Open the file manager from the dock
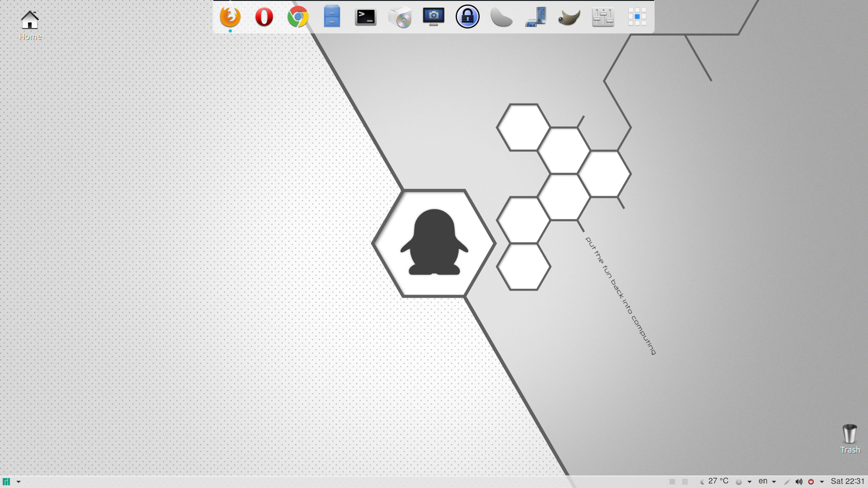The image size is (868, 488). [332, 17]
